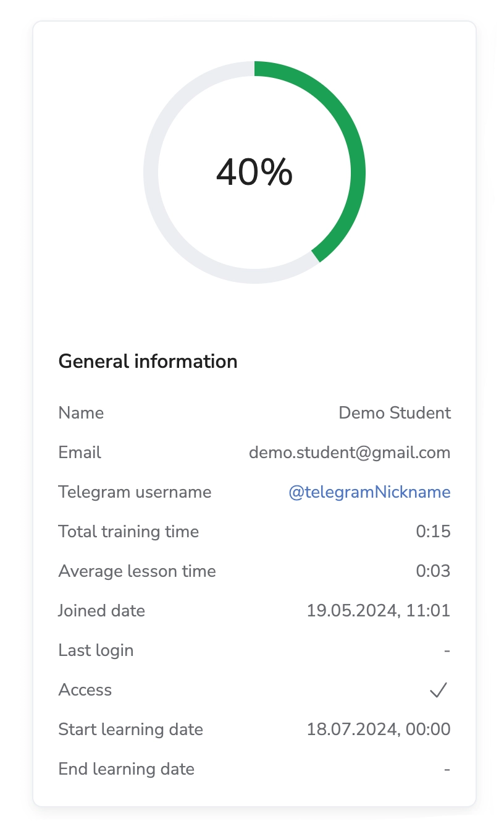
Task: Click the 40% completion text
Action: [254, 172]
